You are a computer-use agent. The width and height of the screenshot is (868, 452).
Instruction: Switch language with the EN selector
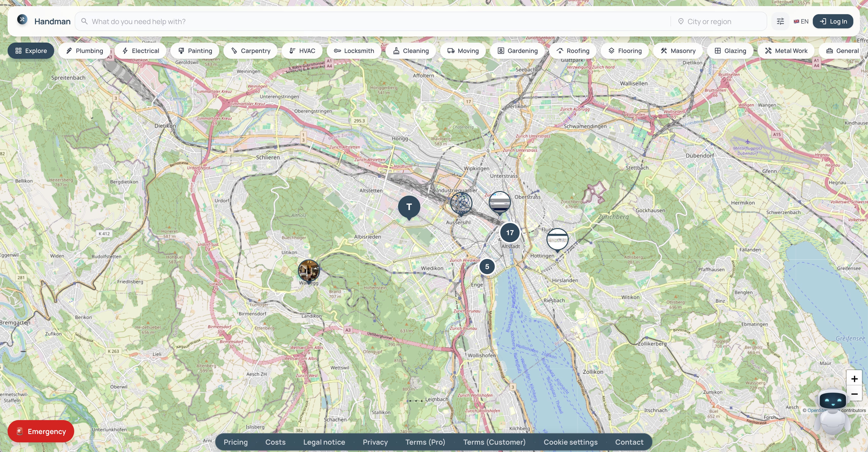tap(801, 21)
